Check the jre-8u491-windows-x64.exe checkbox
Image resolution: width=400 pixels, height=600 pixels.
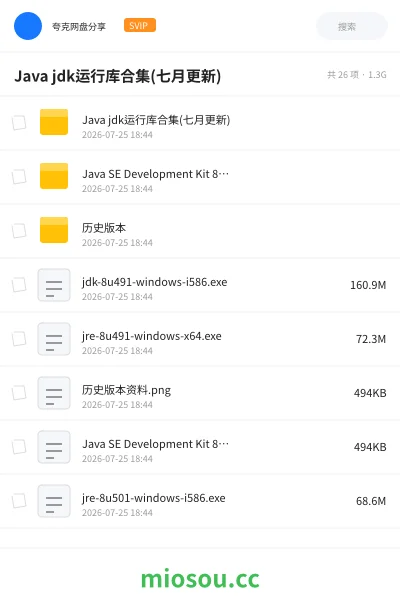(19, 339)
